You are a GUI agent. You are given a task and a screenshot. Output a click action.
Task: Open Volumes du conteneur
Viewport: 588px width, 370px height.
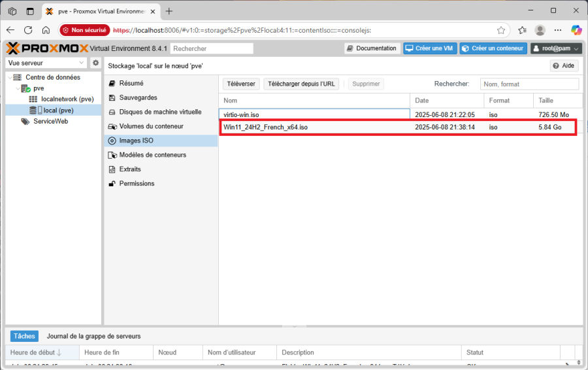tap(161, 126)
